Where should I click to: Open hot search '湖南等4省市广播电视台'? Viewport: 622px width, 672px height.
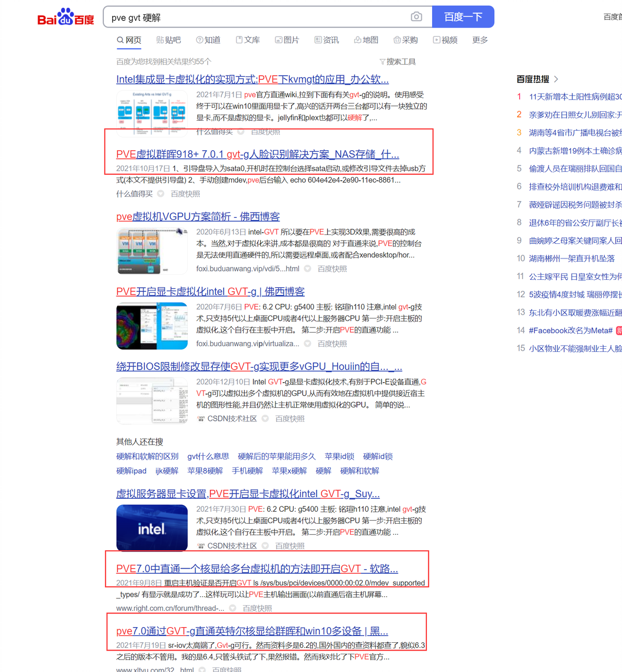click(x=575, y=133)
